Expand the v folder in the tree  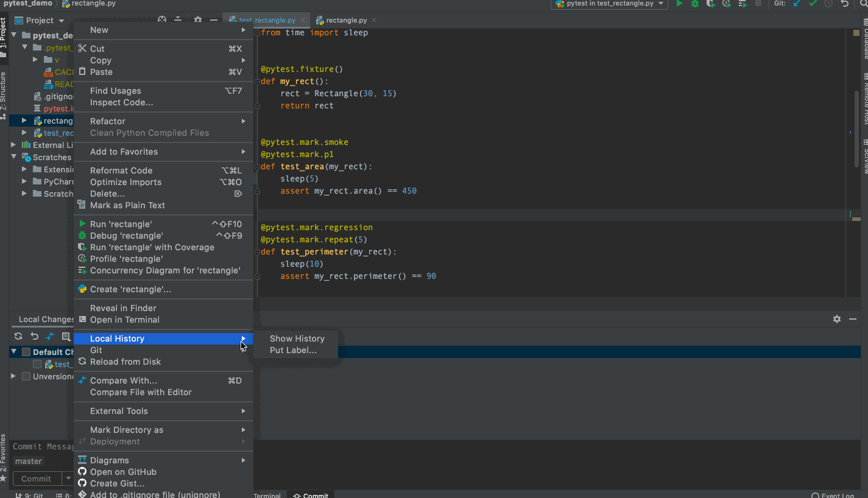[x=35, y=60]
